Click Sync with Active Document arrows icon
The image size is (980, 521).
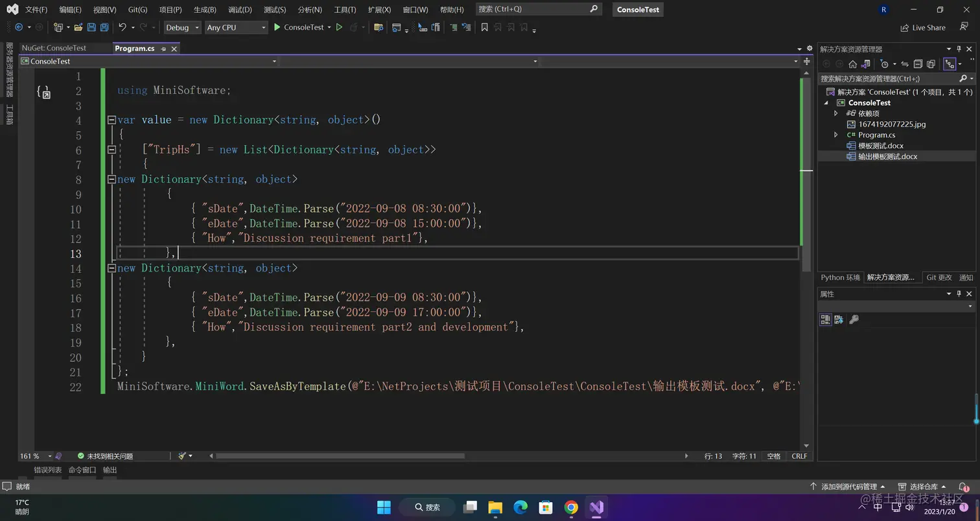tap(905, 64)
